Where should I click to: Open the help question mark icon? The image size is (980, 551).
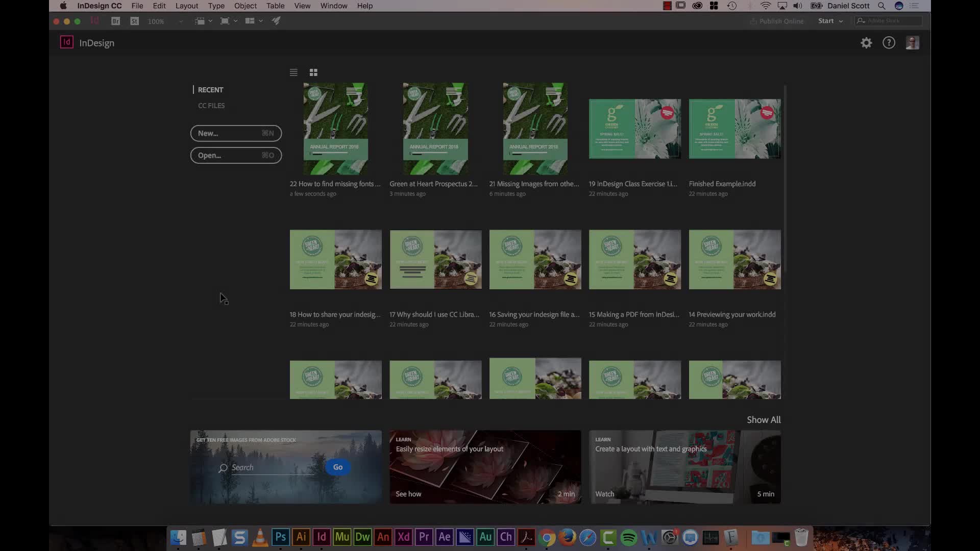[x=889, y=43]
